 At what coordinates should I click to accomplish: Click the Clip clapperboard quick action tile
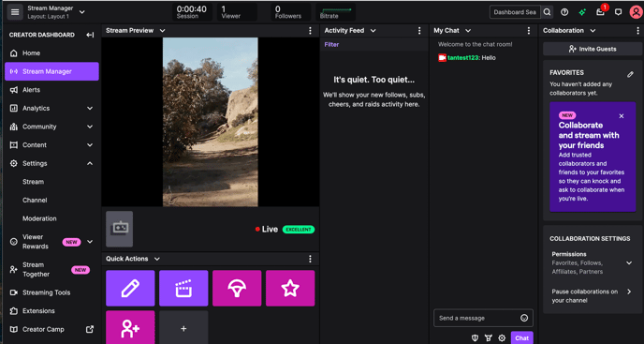pyautogui.click(x=183, y=288)
